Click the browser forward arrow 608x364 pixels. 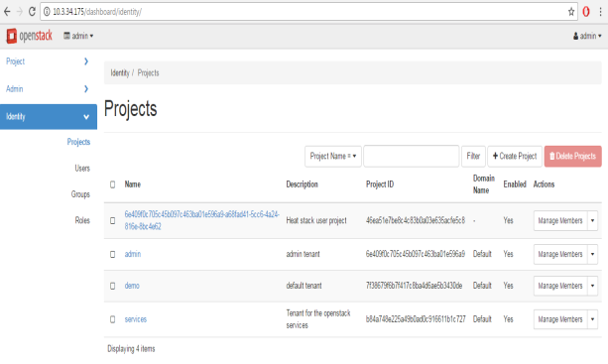pos(20,12)
